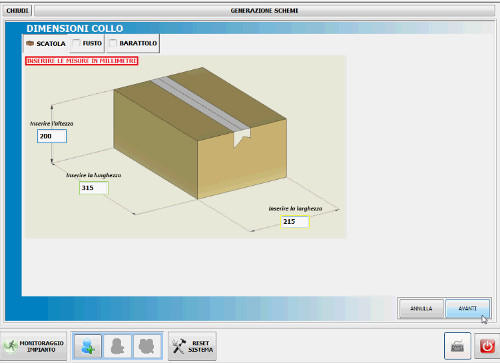
Task: Click the Chiudi button
Action: coord(17,11)
